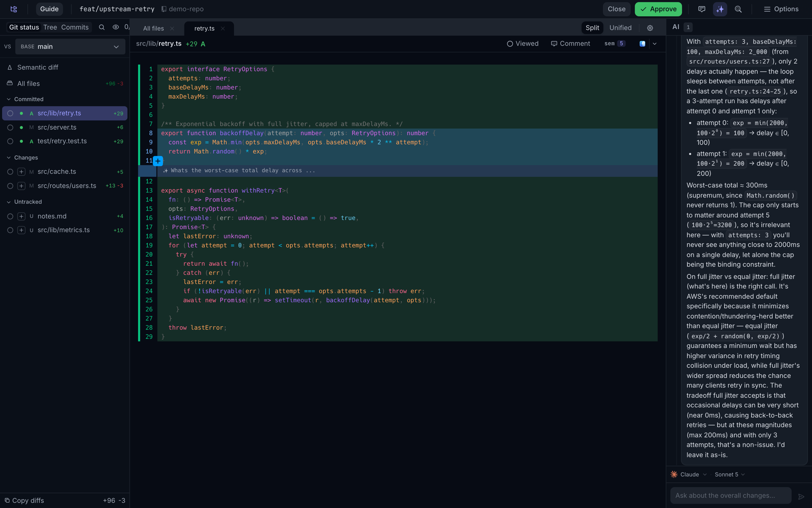Open the comments panel icon in top bar

tap(702, 9)
